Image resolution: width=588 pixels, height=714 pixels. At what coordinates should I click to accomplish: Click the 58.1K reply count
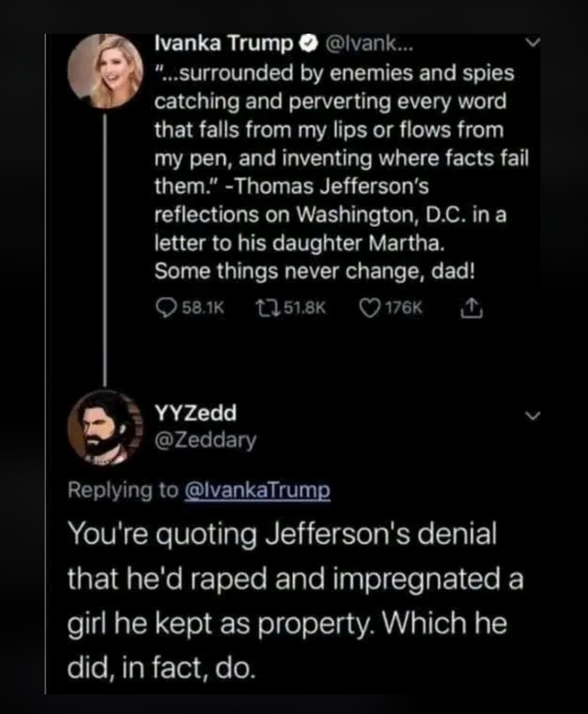point(202,307)
